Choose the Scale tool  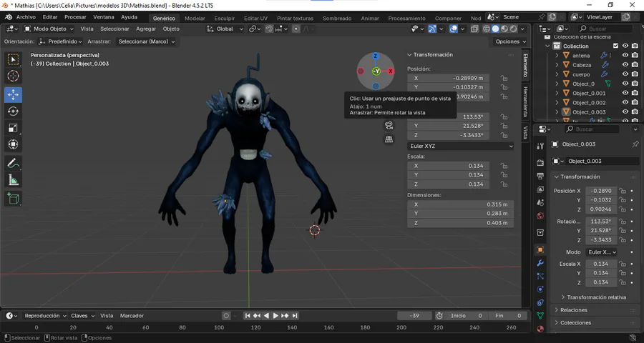14,128
